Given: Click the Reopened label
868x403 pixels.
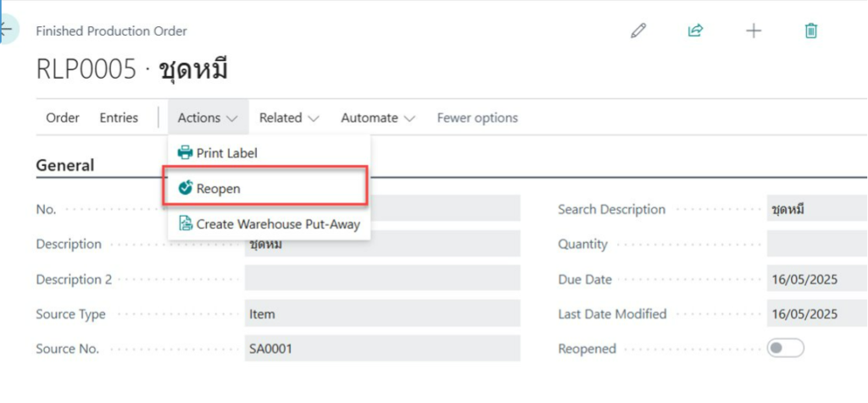Looking at the screenshot, I should point(587,349).
